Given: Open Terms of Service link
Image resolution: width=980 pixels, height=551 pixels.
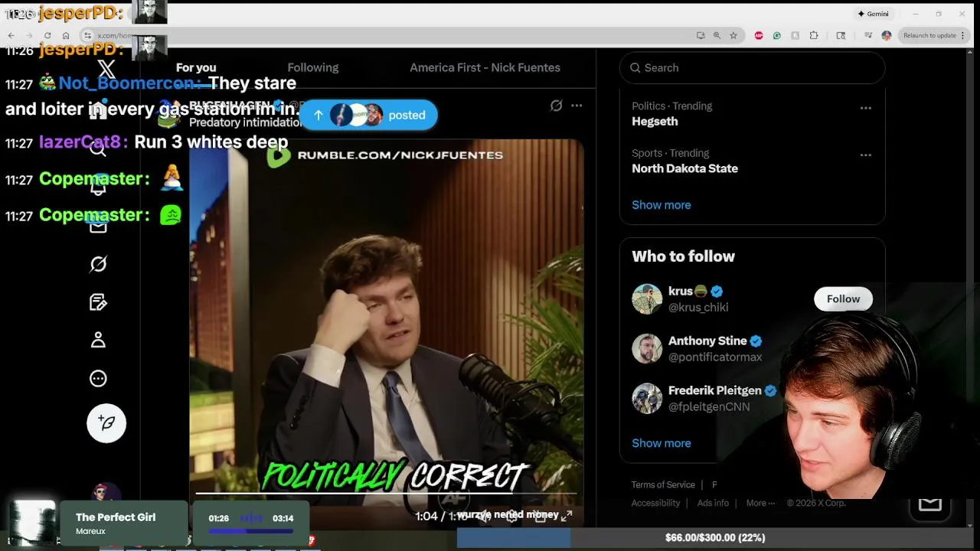Looking at the screenshot, I should pos(663,484).
